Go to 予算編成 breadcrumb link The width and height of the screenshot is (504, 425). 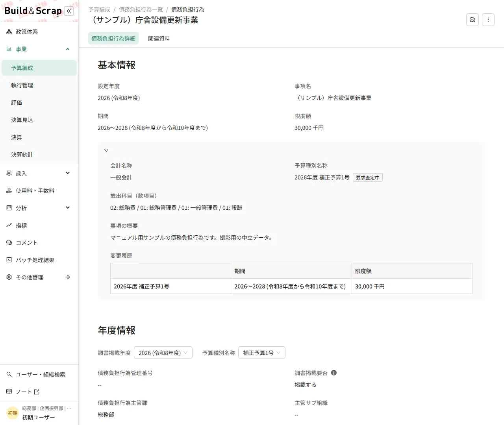99,9
